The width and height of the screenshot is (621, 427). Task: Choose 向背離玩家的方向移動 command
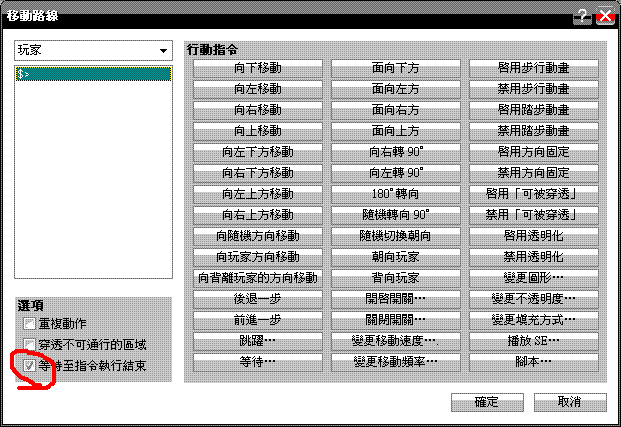(x=257, y=278)
